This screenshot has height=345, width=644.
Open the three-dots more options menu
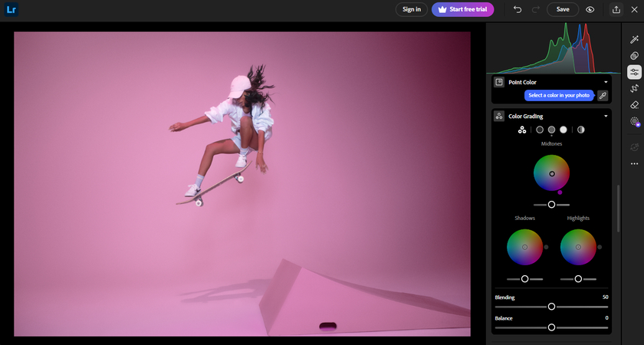[x=635, y=164]
